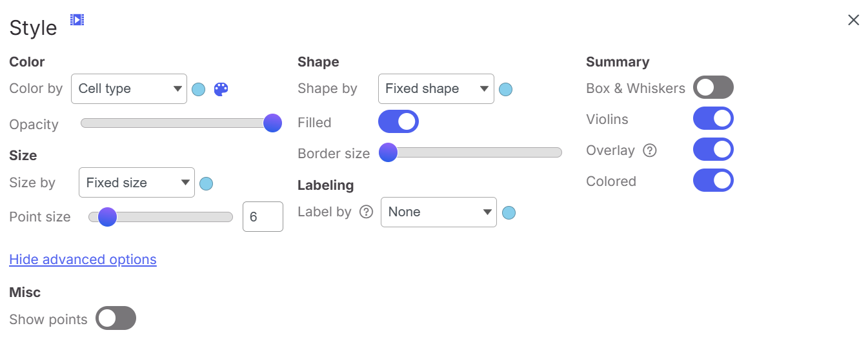Turn off the Violins toggle
Viewport: 868px width, 359px height.
(713, 119)
